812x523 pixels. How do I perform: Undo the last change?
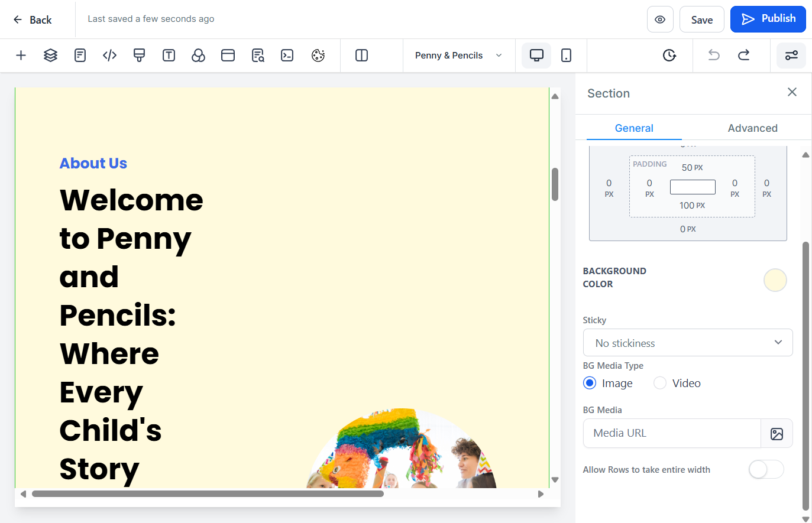point(714,56)
